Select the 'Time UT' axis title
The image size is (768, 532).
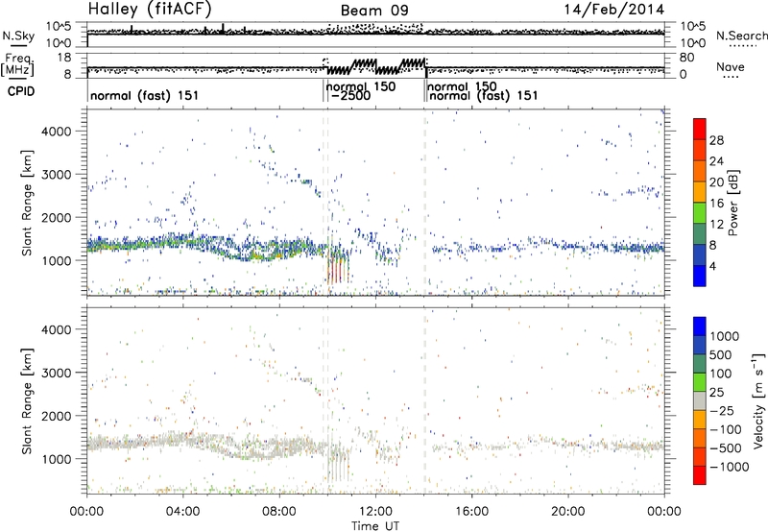click(375, 526)
